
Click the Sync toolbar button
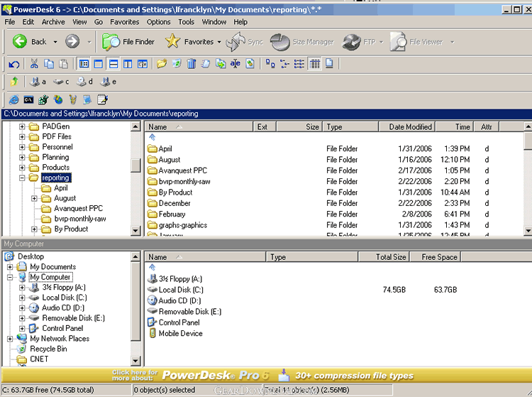(244, 42)
